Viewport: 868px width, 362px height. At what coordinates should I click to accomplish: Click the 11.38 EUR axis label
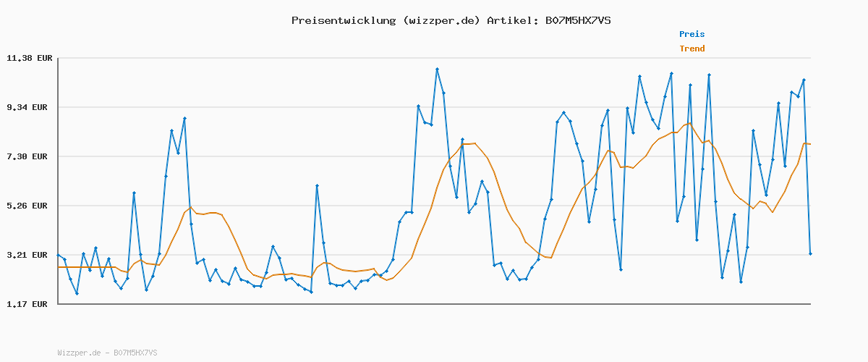(27, 58)
